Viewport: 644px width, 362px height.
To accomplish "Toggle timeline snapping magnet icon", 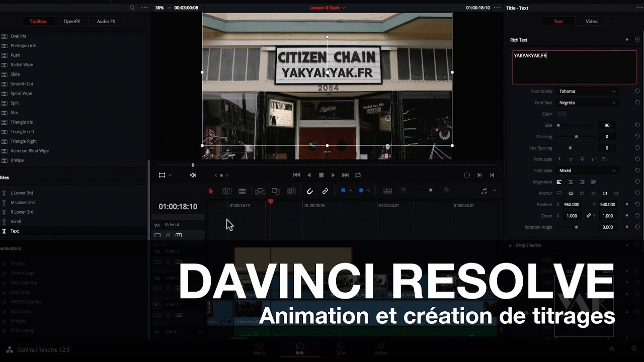I will pyautogui.click(x=310, y=191).
